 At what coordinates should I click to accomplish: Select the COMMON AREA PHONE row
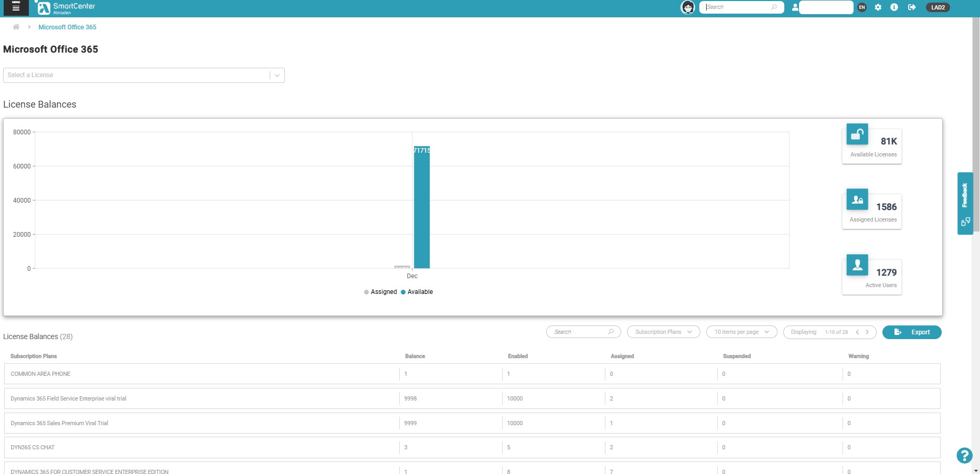pos(472,374)
